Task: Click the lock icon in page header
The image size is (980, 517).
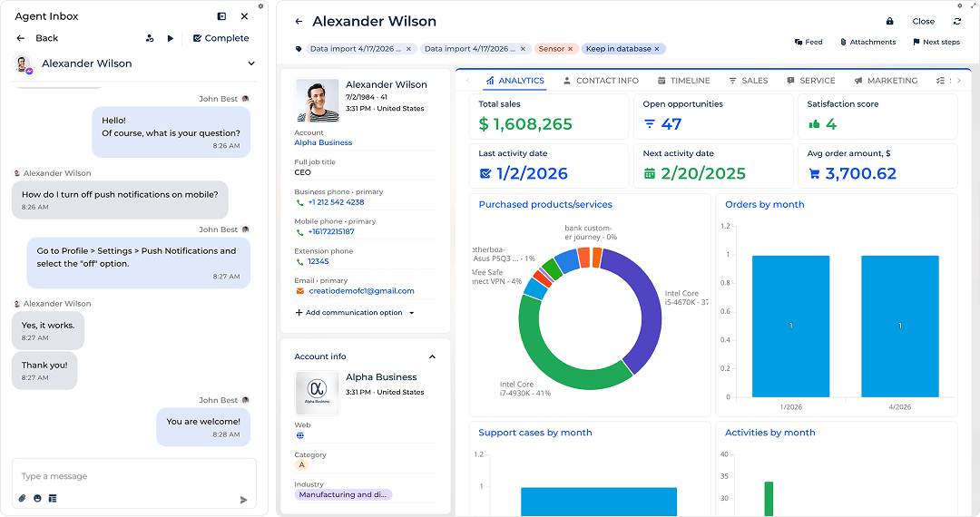Action: [x=889, y=21]
